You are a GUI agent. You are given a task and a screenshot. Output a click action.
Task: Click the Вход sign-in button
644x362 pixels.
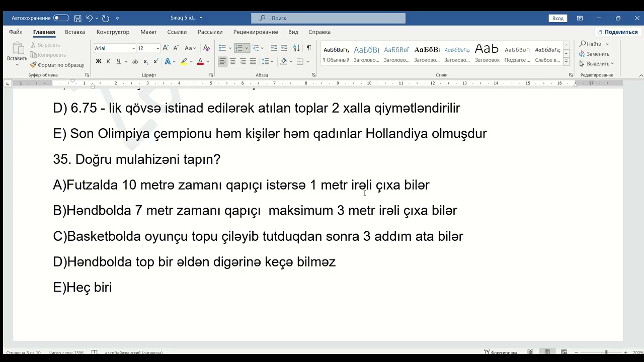(558, 18)
